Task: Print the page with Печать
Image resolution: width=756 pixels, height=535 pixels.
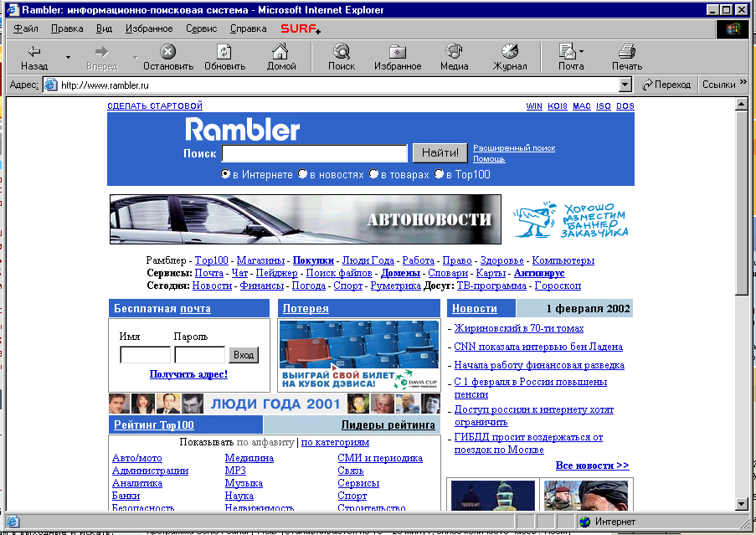Action: click(x=627, y=58)
